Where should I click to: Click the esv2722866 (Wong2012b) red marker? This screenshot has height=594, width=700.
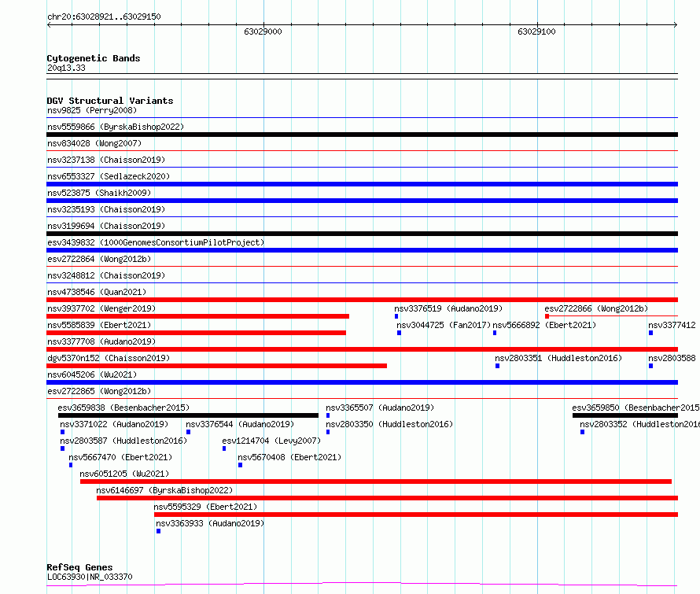click(x=547, y=316)
